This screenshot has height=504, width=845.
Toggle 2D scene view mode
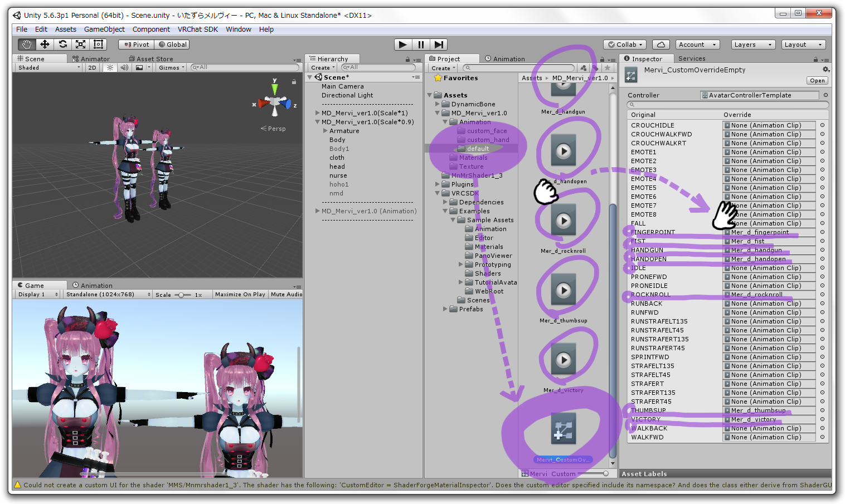92,67
